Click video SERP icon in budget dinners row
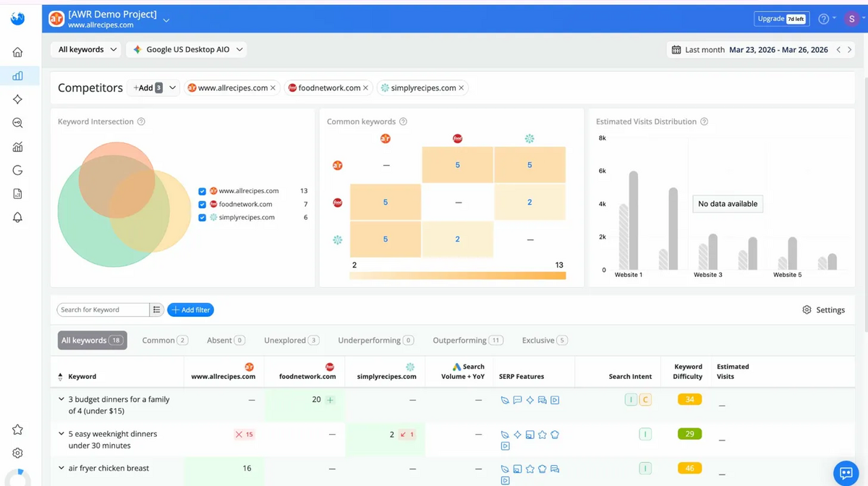 [x=555, y=400]
